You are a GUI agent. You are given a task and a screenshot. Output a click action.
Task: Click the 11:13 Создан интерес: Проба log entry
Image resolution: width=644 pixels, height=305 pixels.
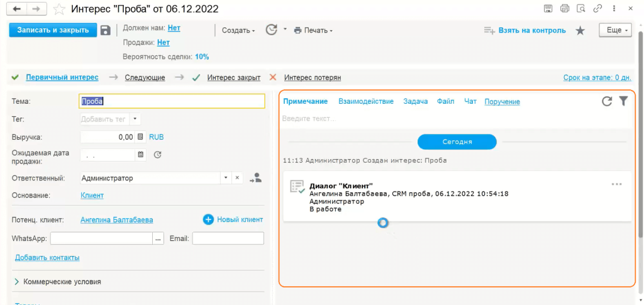(x=365, y=160)
